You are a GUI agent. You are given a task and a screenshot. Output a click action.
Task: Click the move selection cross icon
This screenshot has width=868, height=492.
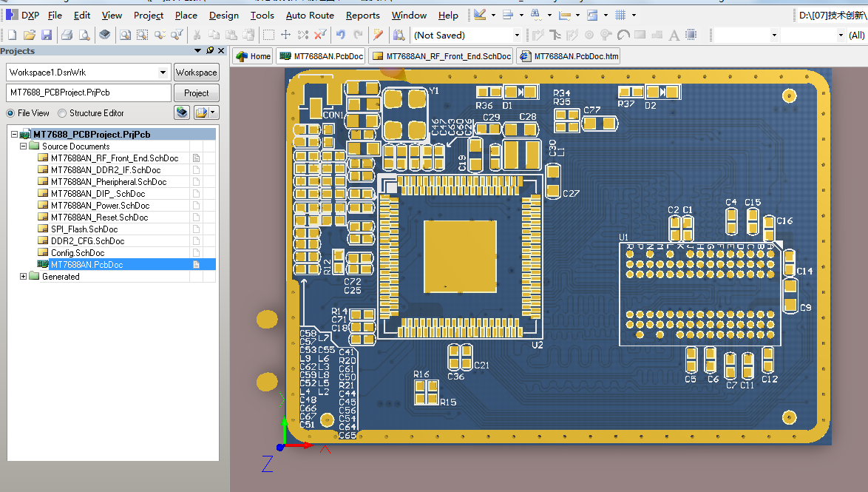(285, 35)
